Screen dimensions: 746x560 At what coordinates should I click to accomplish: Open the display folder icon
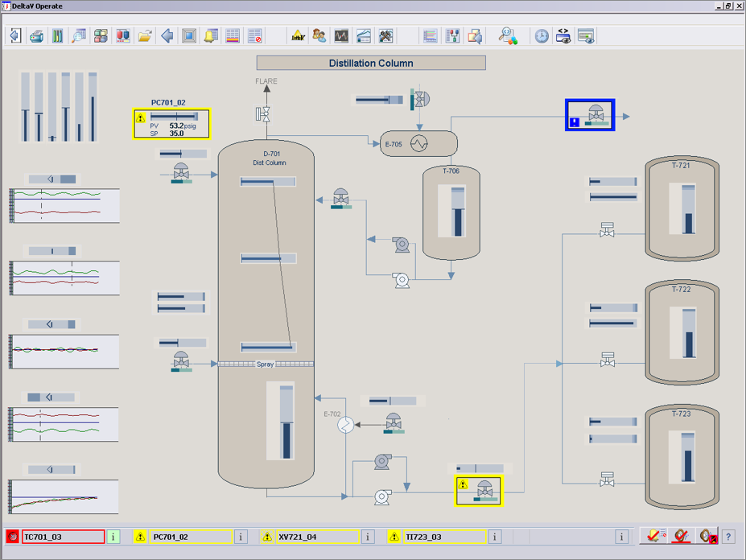pos(145,36)
